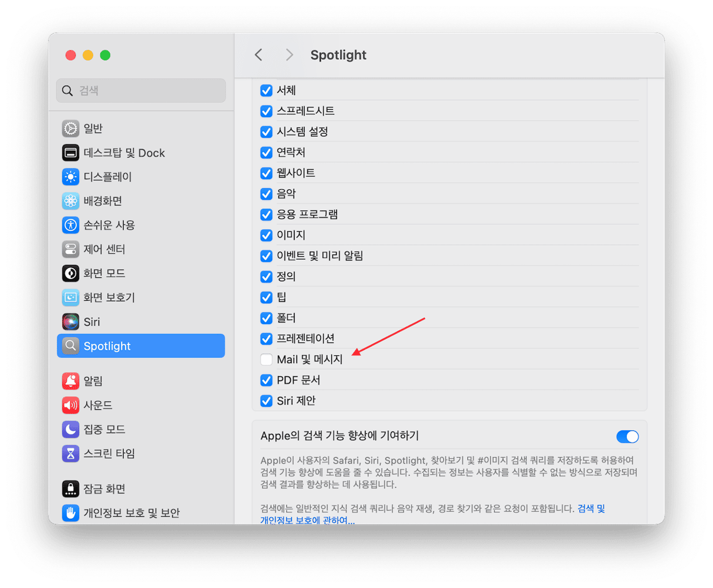Viewport: 713px width, 588px height.
Task: Open the 손쉬운 사용 accessibility icon
Action: click(70, 225)
